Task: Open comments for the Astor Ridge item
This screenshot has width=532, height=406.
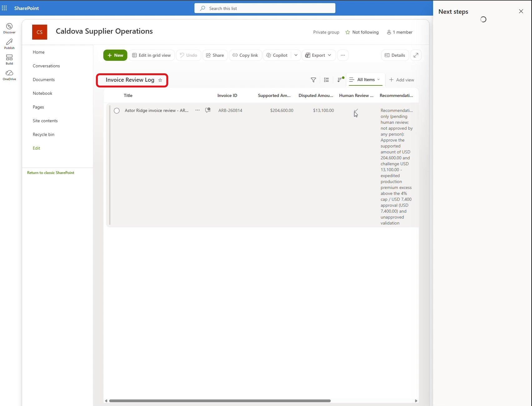Action: (208, 110)
